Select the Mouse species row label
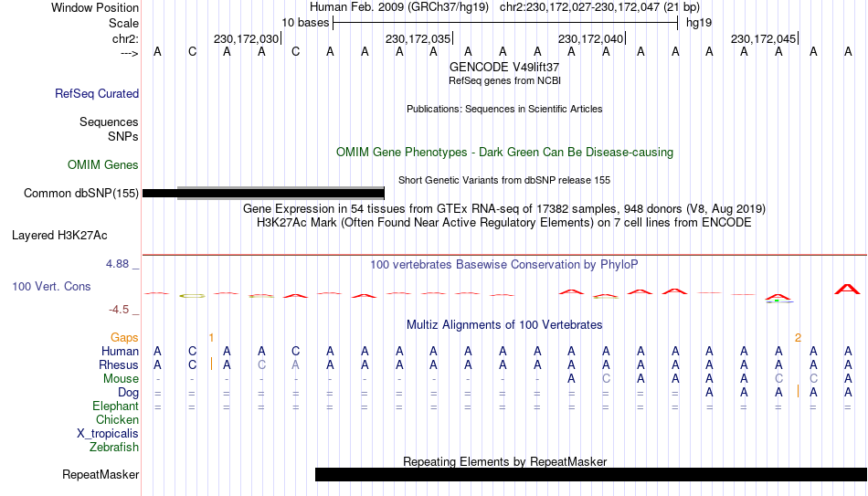Screen dimensions: 868x496 [x=121, y=379]
